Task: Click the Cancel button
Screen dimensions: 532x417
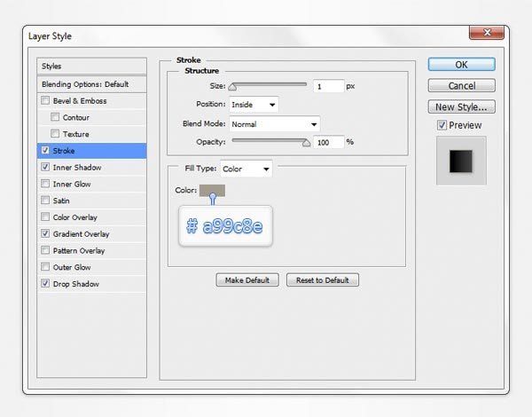Action: 461,85
